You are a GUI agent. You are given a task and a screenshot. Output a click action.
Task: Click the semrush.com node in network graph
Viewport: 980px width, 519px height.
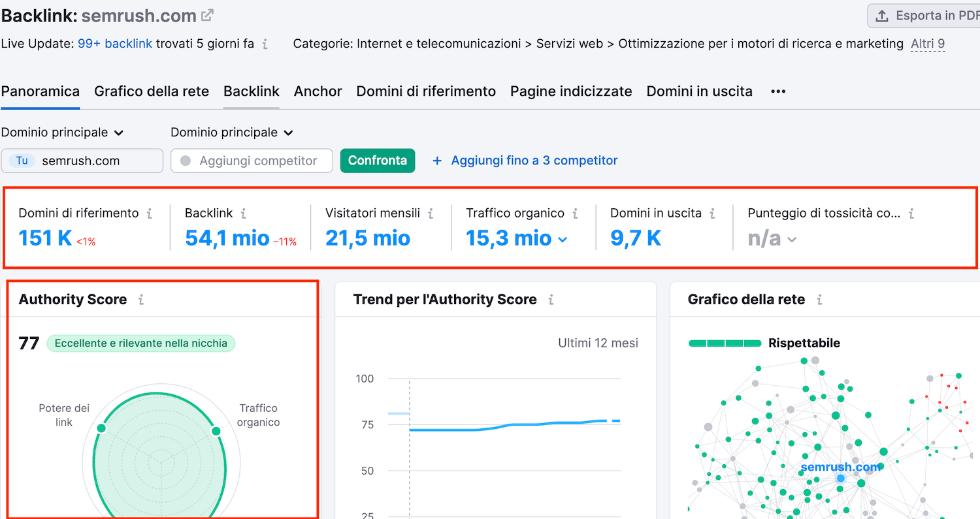coord(841,479)
